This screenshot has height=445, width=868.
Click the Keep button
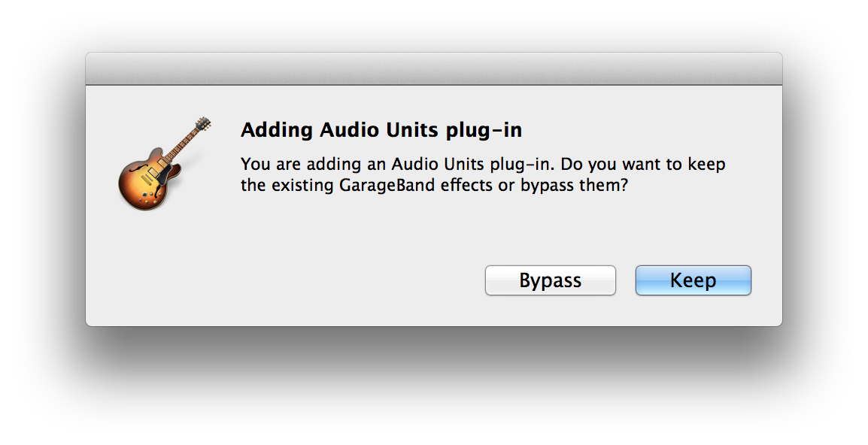(693, 280)
